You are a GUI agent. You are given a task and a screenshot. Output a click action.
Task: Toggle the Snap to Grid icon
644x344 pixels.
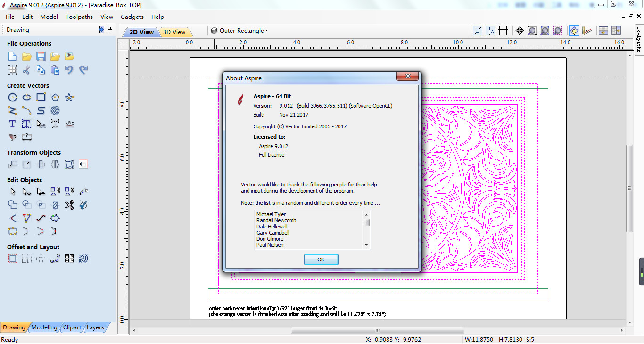coord(503,31)
